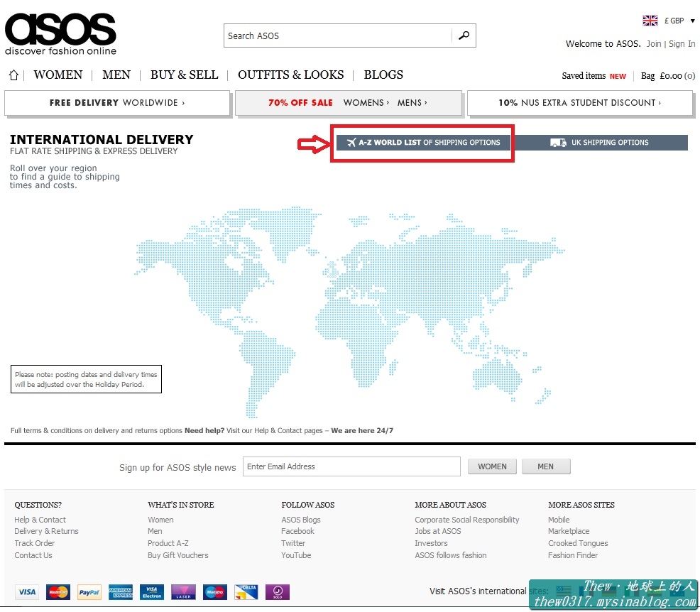Open the Marketplace link
This screenshot has height=612, width=700.
(568, 531)
